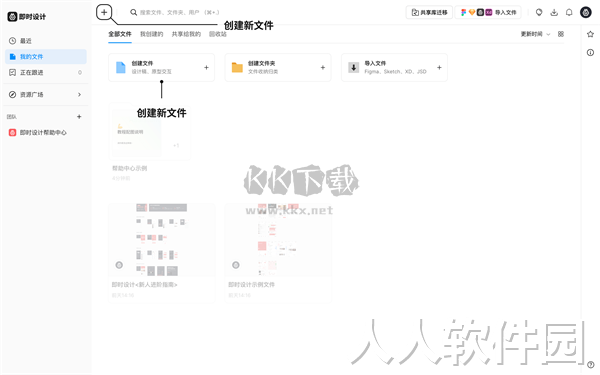Add a new team with plus icon
The width and height of the screenshot is (600, 375).
tap(79, 116)
